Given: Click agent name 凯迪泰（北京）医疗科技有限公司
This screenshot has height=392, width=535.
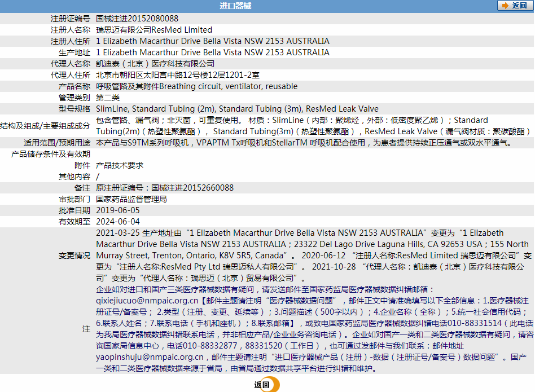Looking at the screenshot, I should pyautogui.click(x=155, y=64).
